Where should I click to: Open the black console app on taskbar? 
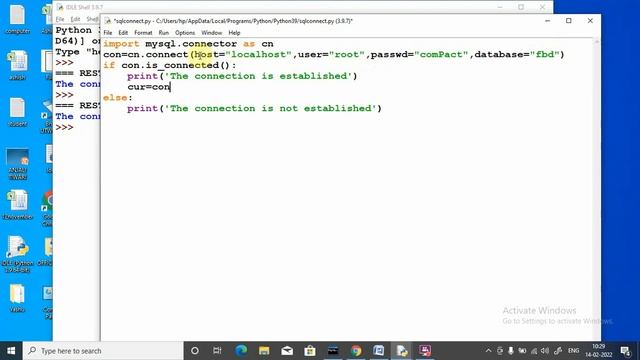(x=333, y=351)
